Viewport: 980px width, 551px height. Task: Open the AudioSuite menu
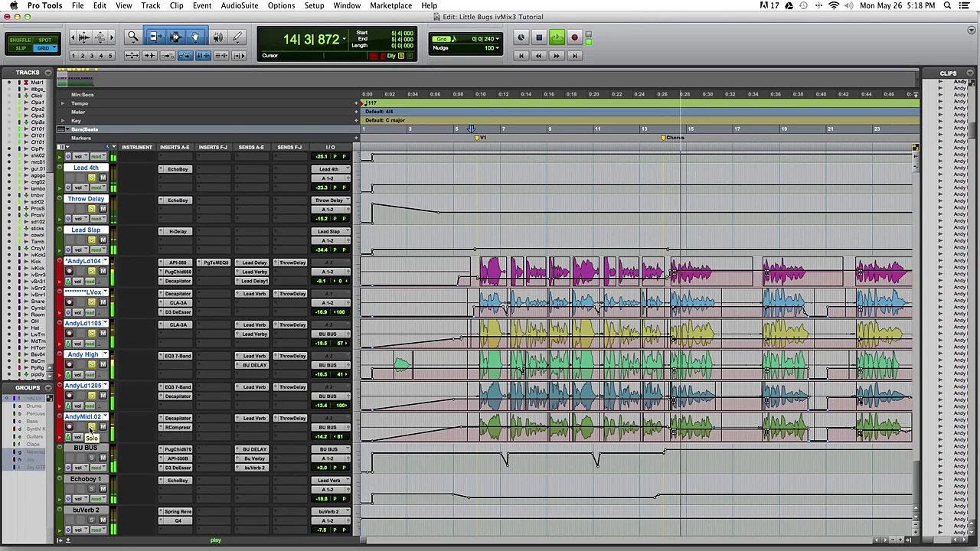240,5
